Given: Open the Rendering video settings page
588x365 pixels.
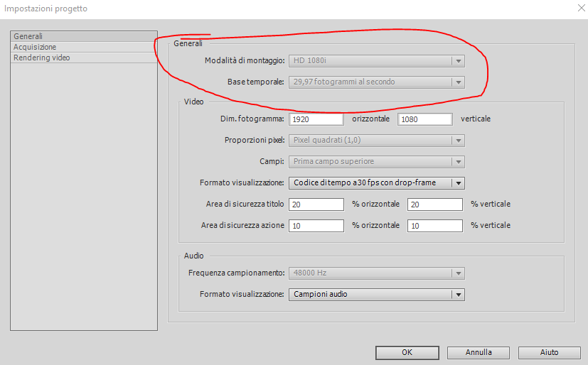Looking at the screenshot, I should [84, 58].
